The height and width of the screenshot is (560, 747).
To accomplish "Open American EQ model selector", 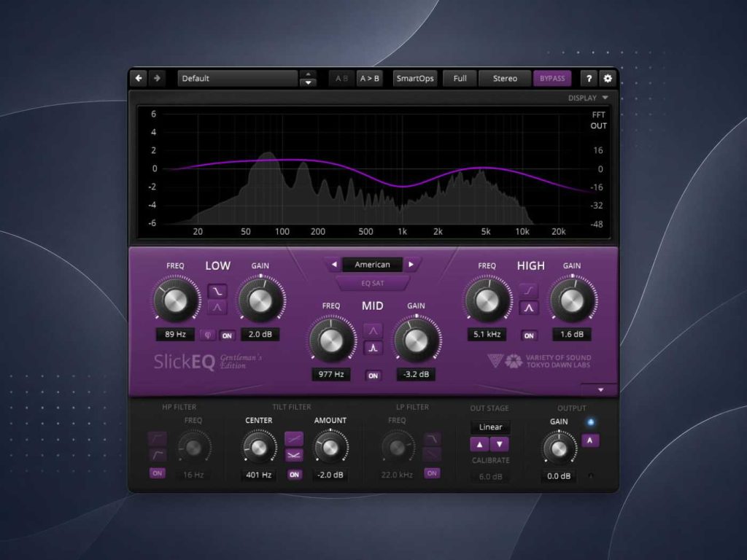I will pos(372,264).
